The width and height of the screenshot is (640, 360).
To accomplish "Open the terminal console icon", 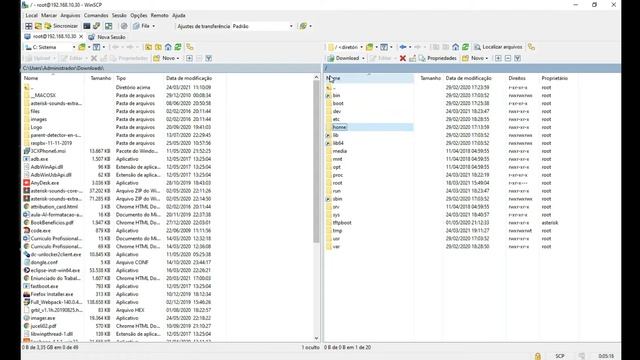I will 87,26.
